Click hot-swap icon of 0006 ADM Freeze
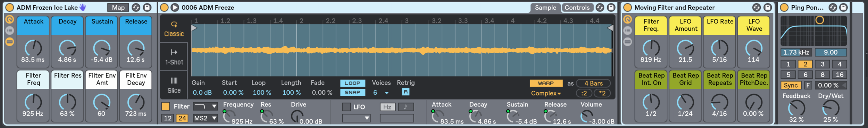The height and width of the screenshot is (128, 868). [x=600, y=7]
